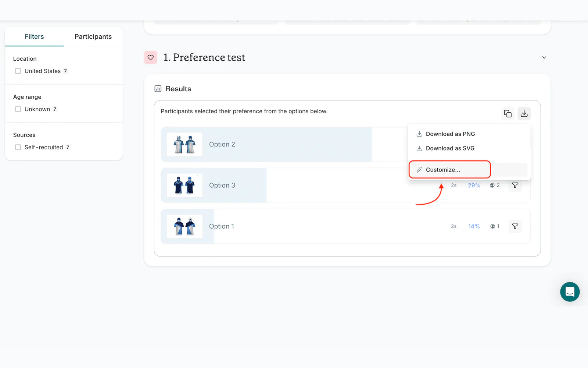Screen dimensions: 588x368
Task: Click the download results icon button
Action: (524, 114)
